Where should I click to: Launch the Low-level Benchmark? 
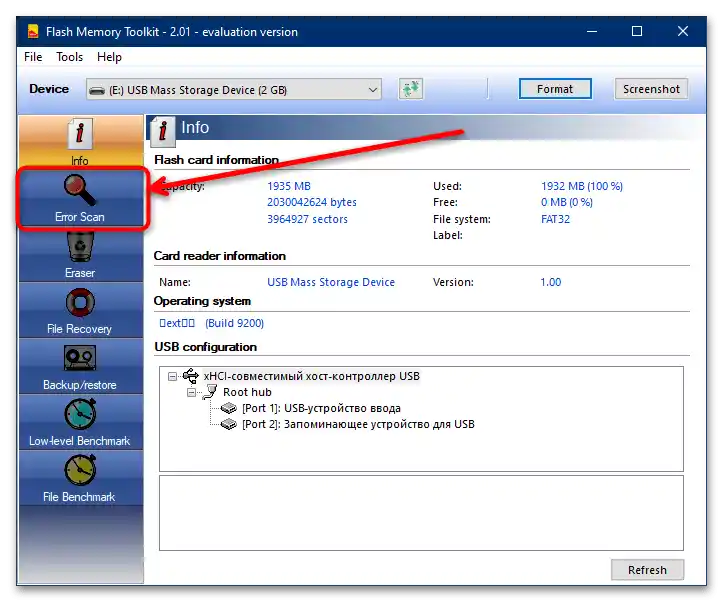coord(80,423)
